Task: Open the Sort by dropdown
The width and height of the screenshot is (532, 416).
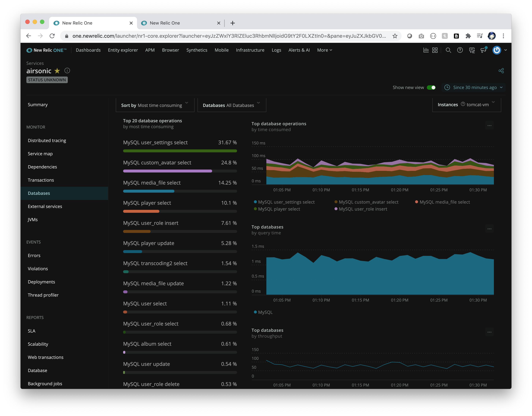Action: tap(155, 105)
